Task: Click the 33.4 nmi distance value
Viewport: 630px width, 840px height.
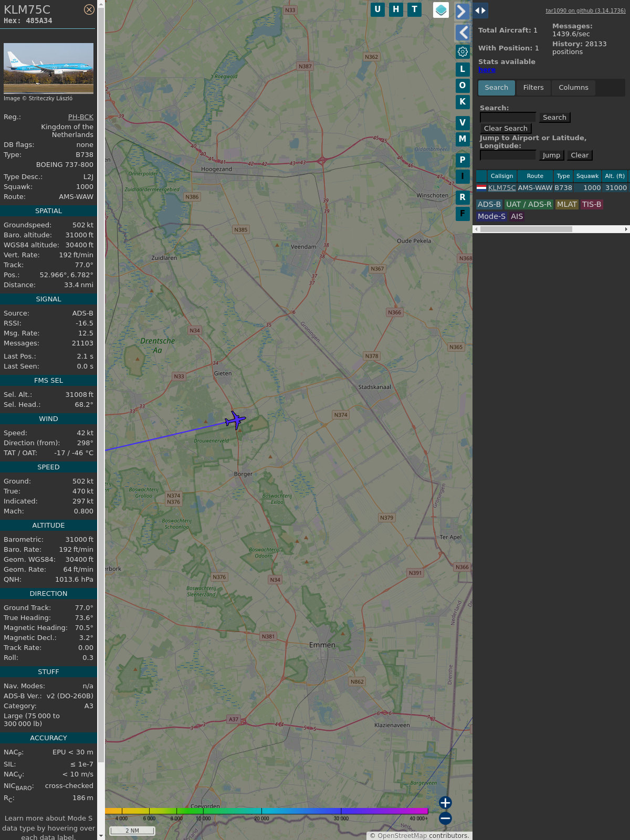Action: click(79, 285)
